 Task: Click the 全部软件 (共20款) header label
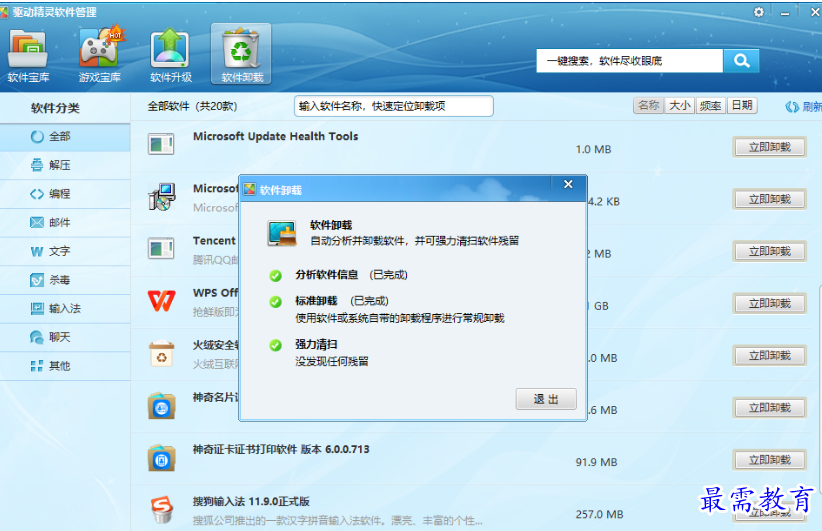192,106
